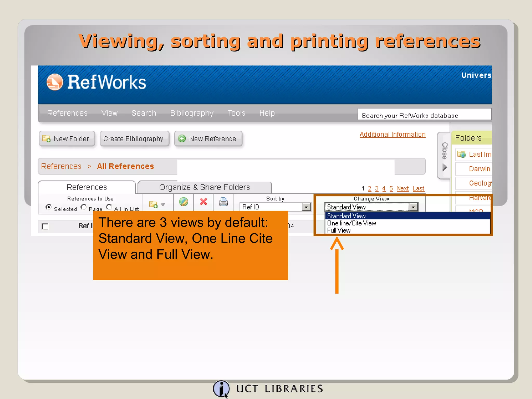Viewport: 532px width, 399px height.
Task: Expand the add-to-folder dropdown arrow
Action: [x=163, y=205]
